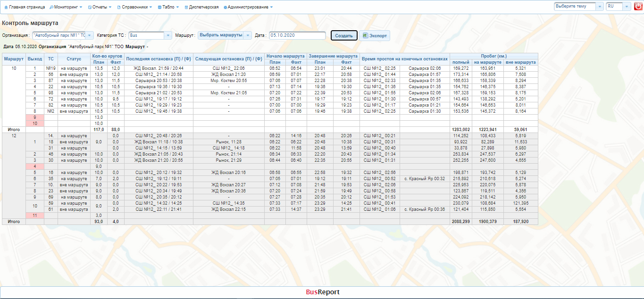Image resolution: width=644 pixels, height=299 pixels.
Task: Click the Статус column header
Action: [x=74, y=59]
